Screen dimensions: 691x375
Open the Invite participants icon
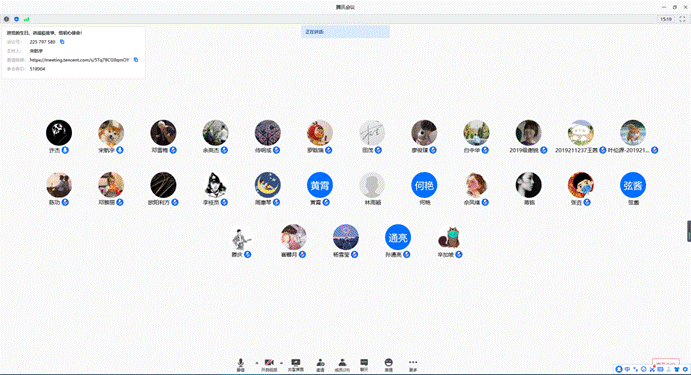tap(320, 365)
